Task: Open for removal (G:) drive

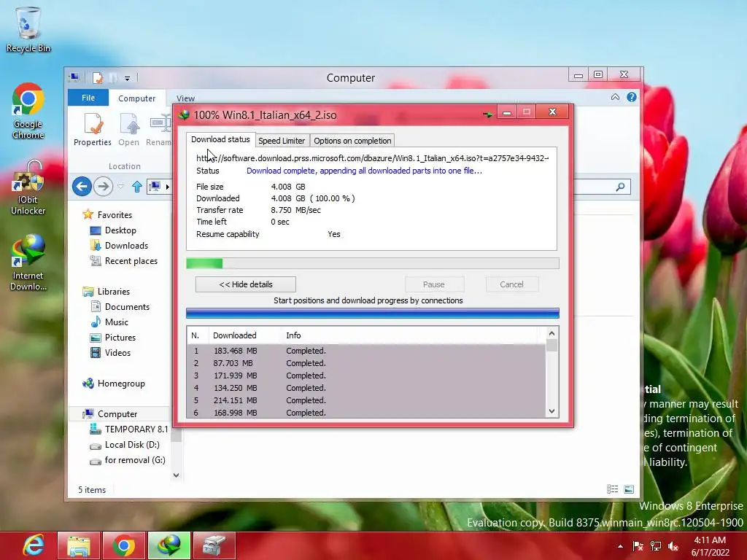Action: point(135,460)
